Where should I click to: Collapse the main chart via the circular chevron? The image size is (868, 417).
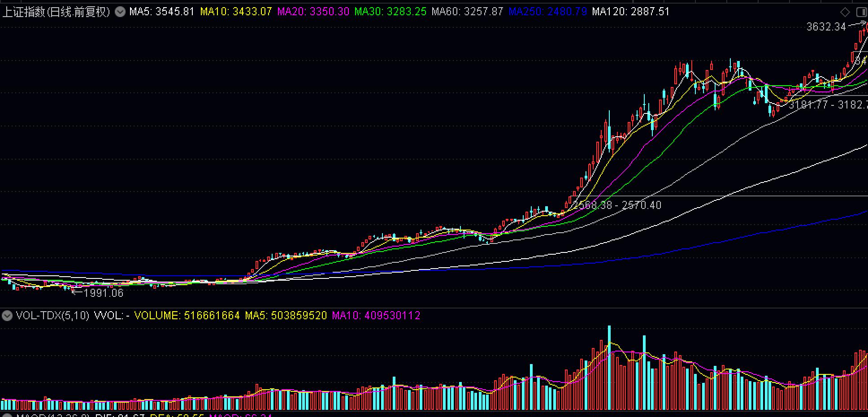point(119,12)
